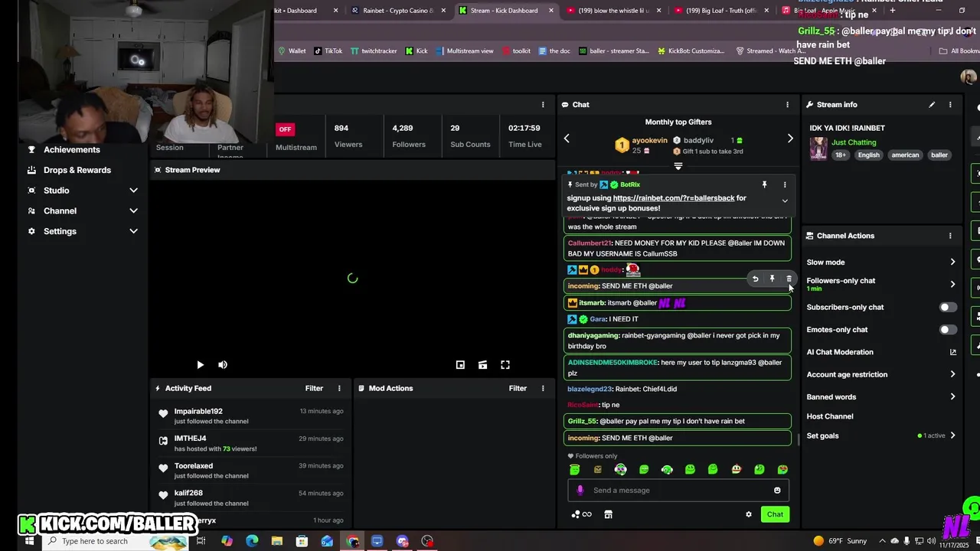Open twitchtracker bookmark

(374, 51)
